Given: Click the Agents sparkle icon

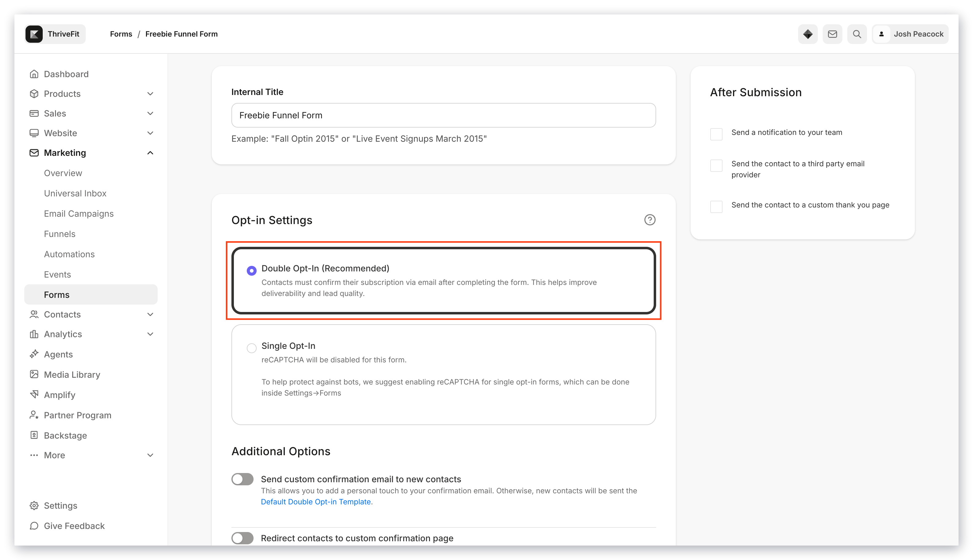Looking at the screenshot, I should (x=34, y=354).
